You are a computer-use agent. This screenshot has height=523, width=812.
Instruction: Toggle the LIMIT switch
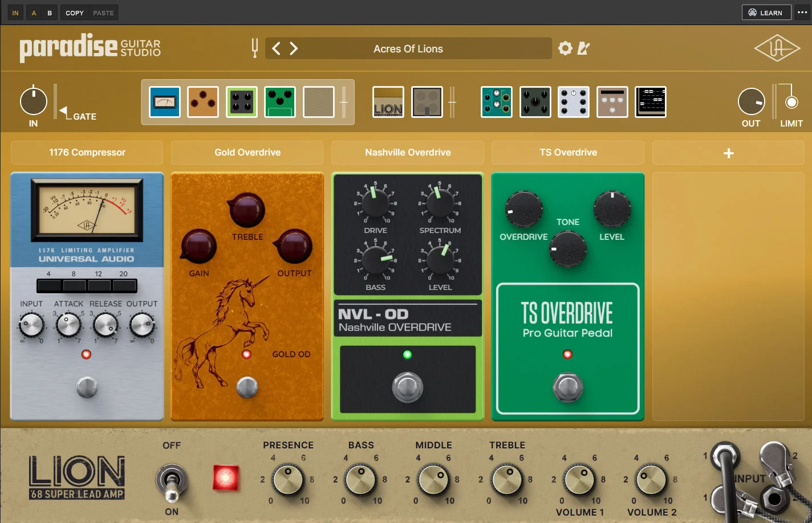[x=791, y=102]
